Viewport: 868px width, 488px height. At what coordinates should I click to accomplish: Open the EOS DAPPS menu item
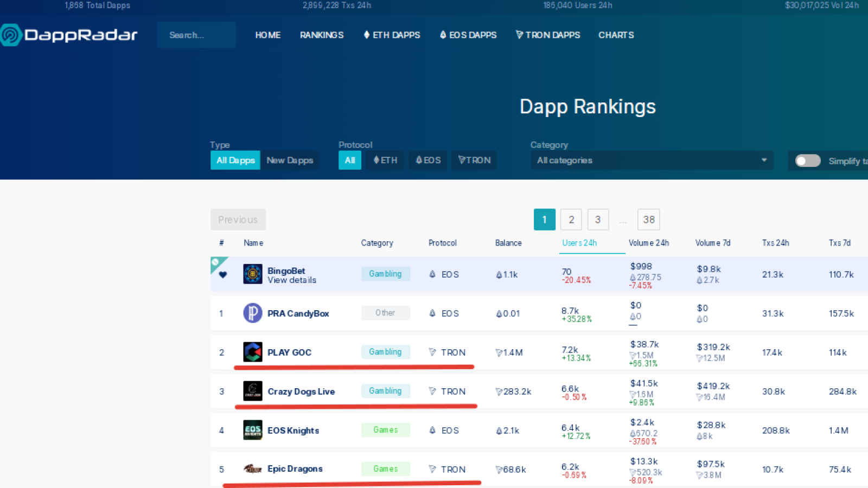(x=468, y=35)
